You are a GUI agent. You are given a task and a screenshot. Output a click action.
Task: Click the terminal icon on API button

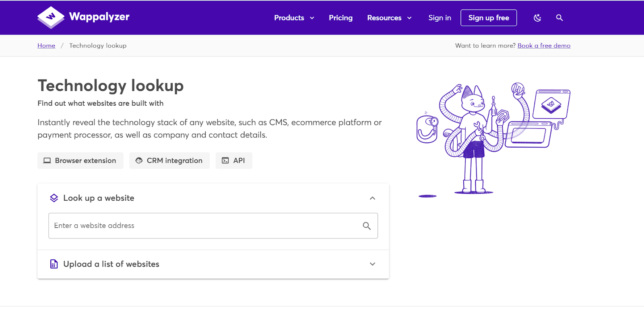pyautogui.click(x=225, y=160)
